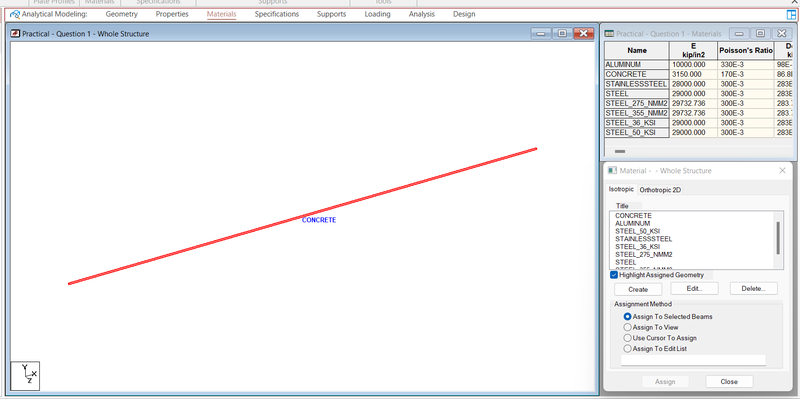The image size is (800, 399).
Task: Click the Edit material button
Action: click(x=694, y=288)
